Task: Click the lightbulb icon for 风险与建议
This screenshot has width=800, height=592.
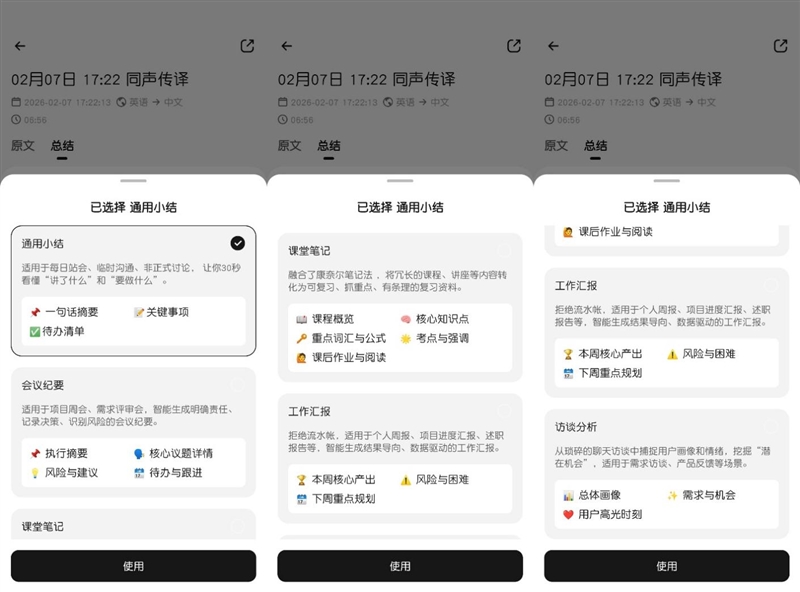Action: 34,472
